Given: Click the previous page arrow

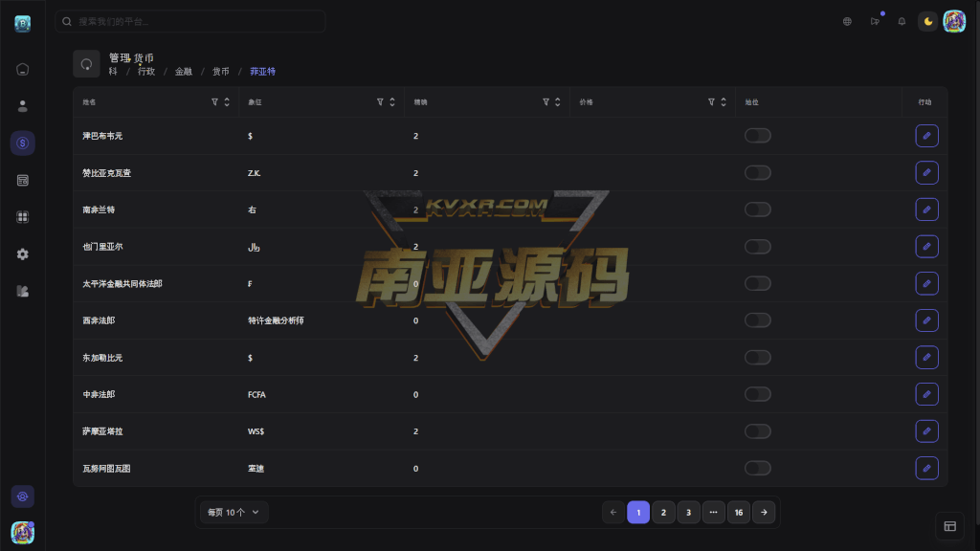Looking at the screenshot, I should point(613,513).
